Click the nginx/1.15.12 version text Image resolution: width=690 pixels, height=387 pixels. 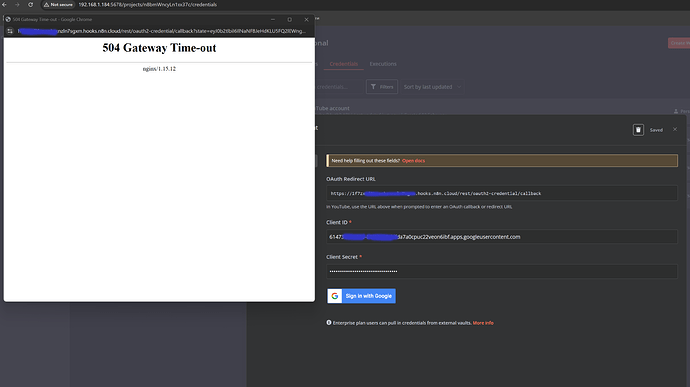tap(159, 69)
